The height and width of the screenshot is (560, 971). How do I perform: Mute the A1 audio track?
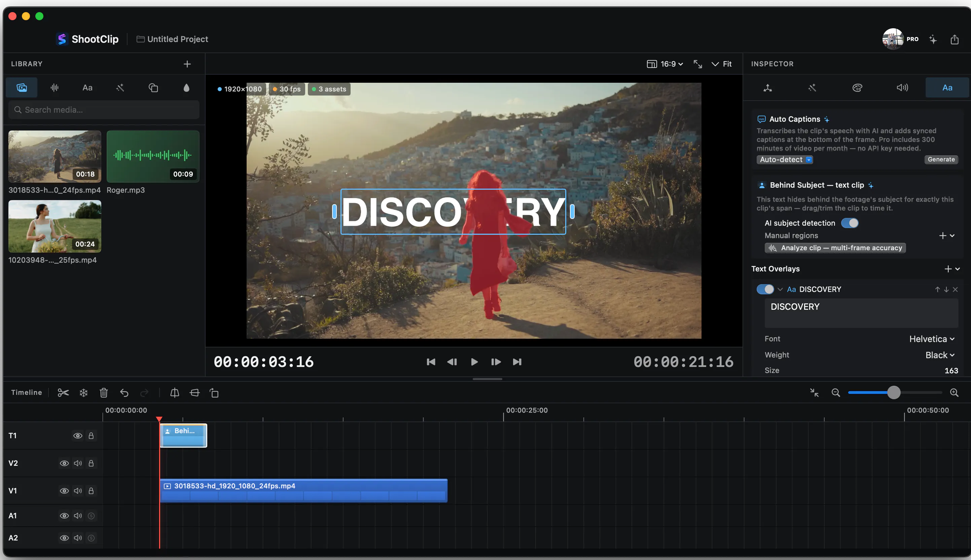click(78, 516)
